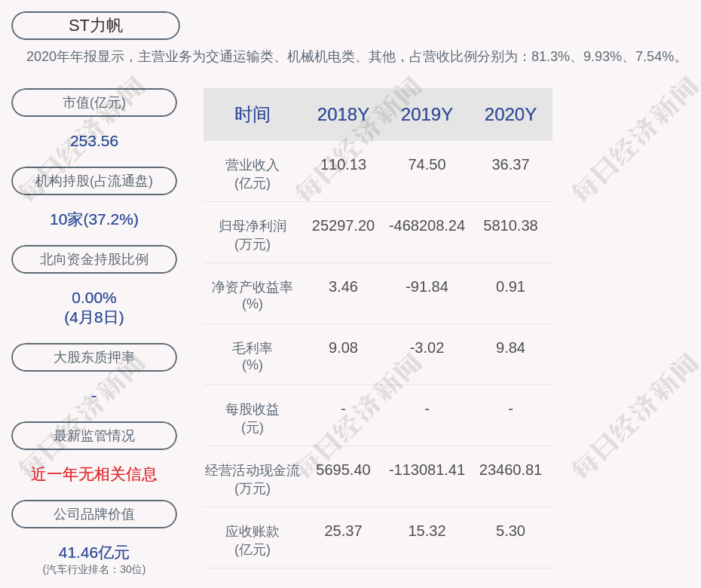Click the 时间 table header
Screen dimensions: 701x588
click(253, 115)
